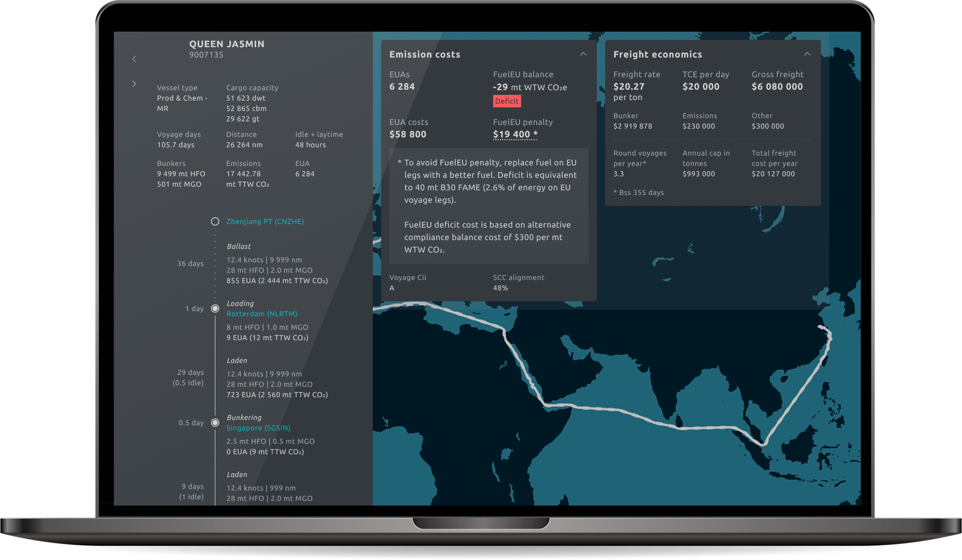Image resolution: width=962 pixels, height=560 pixels.
Task: Click the Vessel type Prod & Chem - MR
Action: pyautogui.click(x=182, y=103)
